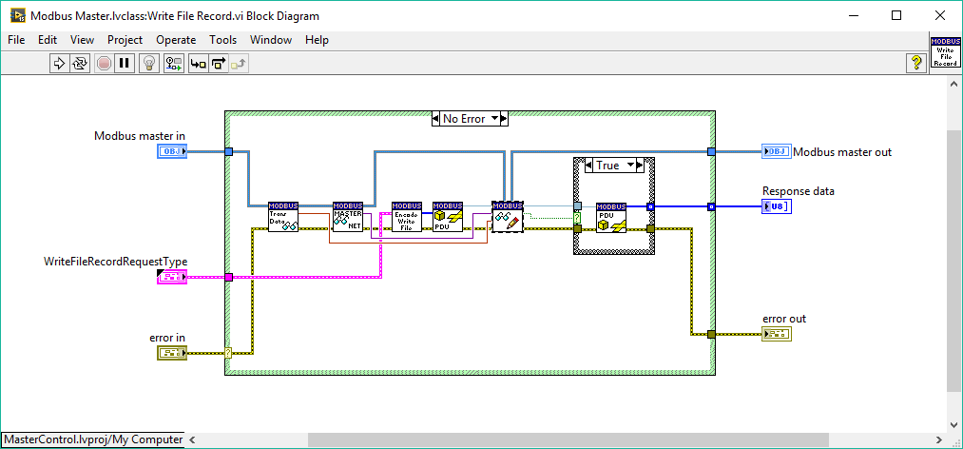Toggle Retain Wire Values button
The height and width of the screenshot is (449, 963).
point(174,63)
